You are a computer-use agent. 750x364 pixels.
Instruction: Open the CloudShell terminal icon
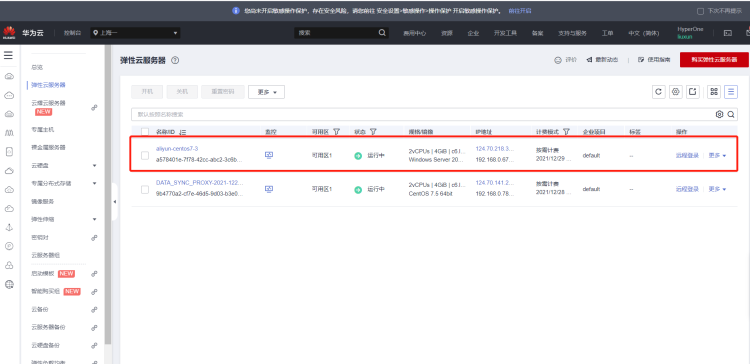[x=728, y=33]
